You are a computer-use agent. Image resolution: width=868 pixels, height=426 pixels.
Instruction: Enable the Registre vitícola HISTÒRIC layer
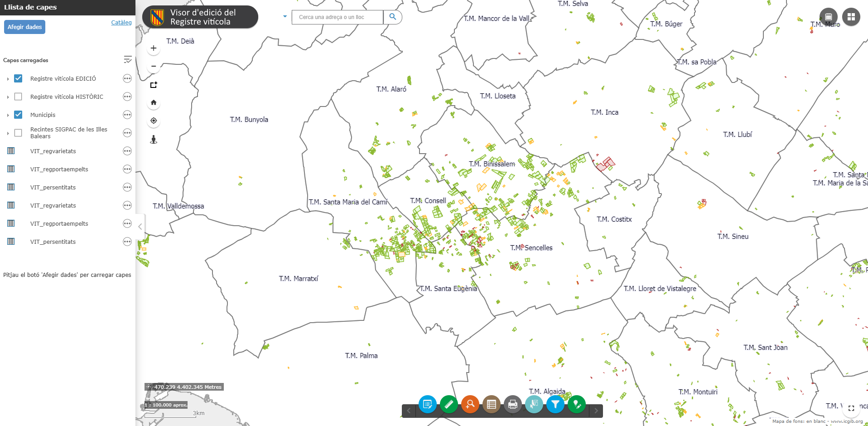(18, 97)
